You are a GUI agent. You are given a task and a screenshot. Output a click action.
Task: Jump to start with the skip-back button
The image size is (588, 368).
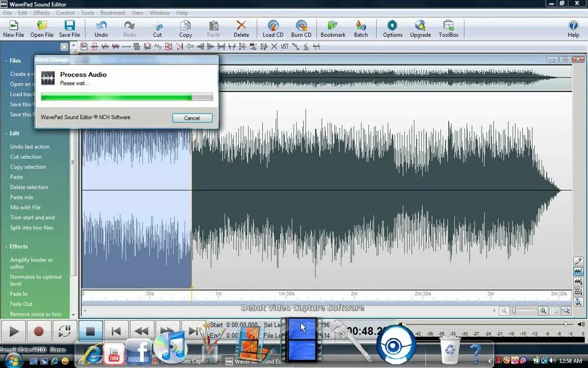(x=116, y=331)
